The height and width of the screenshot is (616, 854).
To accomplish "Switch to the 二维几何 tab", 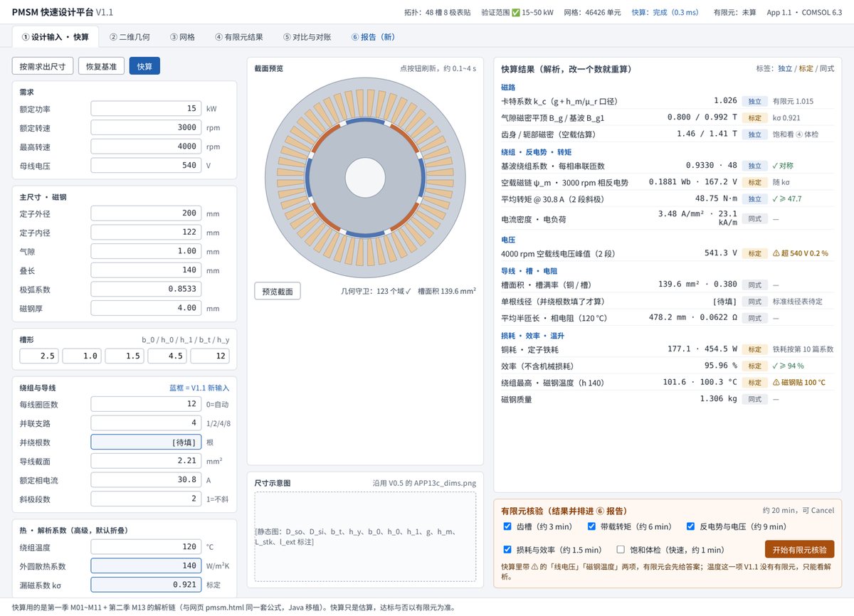I will pyautogui.click(x=130, y=37).
